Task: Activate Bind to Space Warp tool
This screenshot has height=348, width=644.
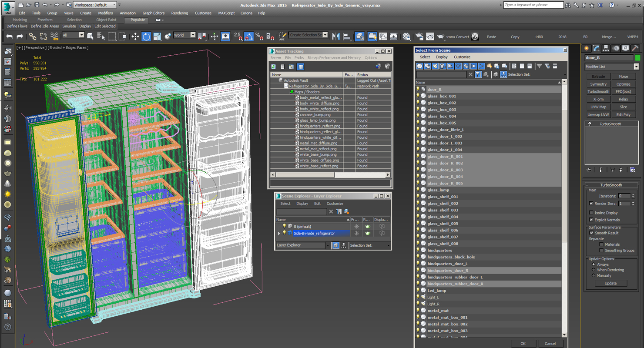Action: point(54,37)
